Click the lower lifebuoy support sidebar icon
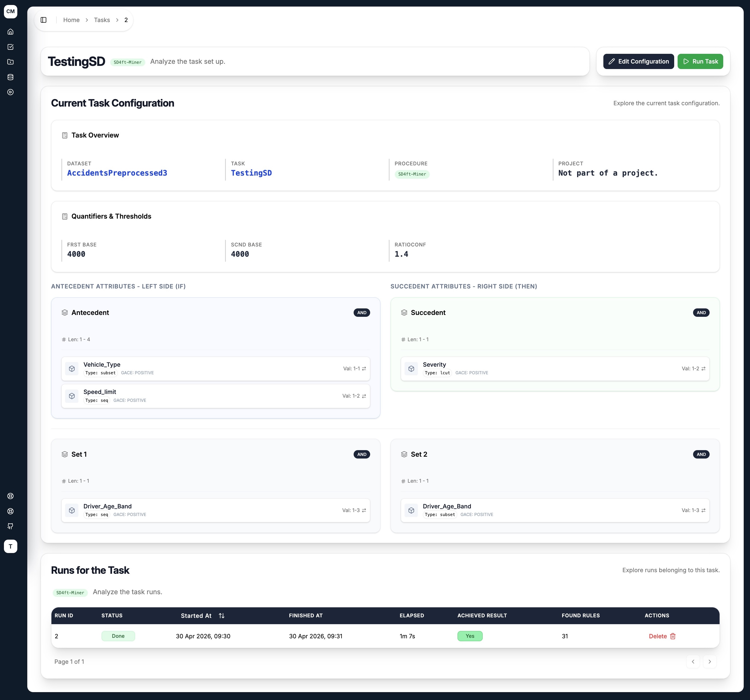Viewport: 750px width, 700px height. (10, 511)
